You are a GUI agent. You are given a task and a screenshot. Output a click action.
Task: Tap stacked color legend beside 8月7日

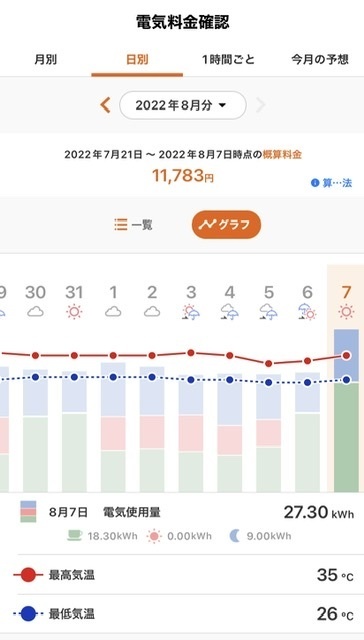[x=28, y=511]
